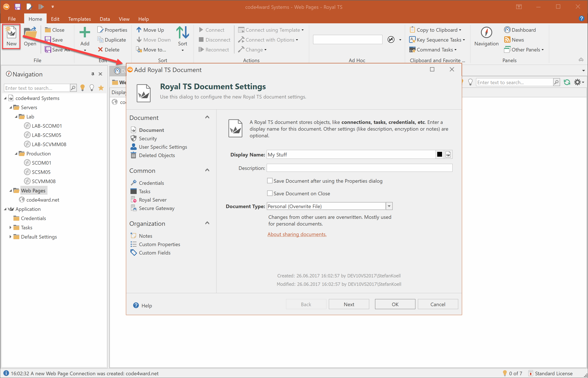The image size is (588, 378).
Task: Check Save Document after using Properties dialog
Action: (270, 181)
